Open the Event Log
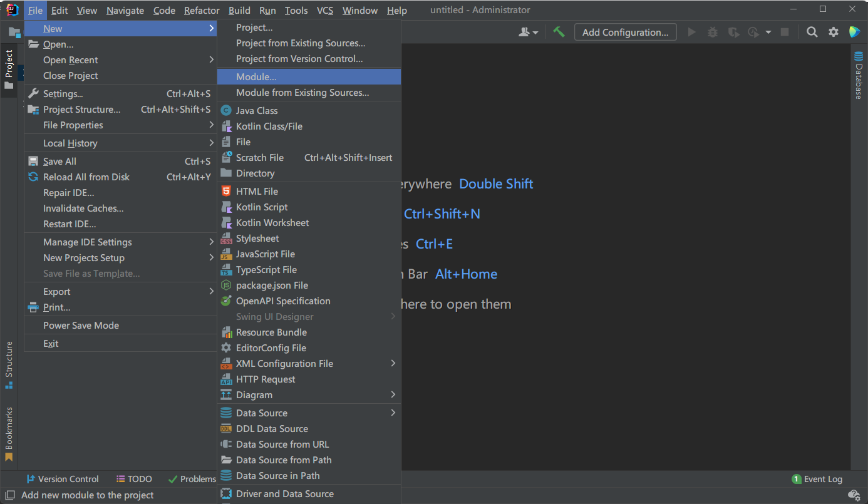This screenshot has height=504, width=868. (817, 479)
